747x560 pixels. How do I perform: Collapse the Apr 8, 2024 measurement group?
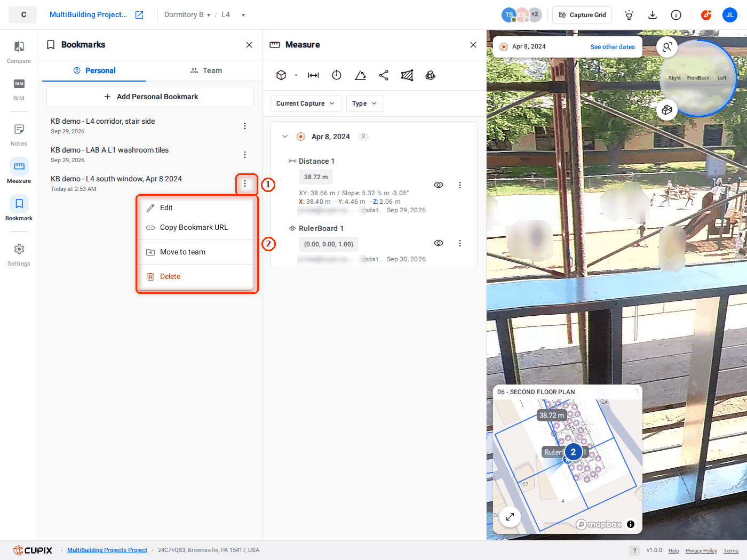point(285,137)
